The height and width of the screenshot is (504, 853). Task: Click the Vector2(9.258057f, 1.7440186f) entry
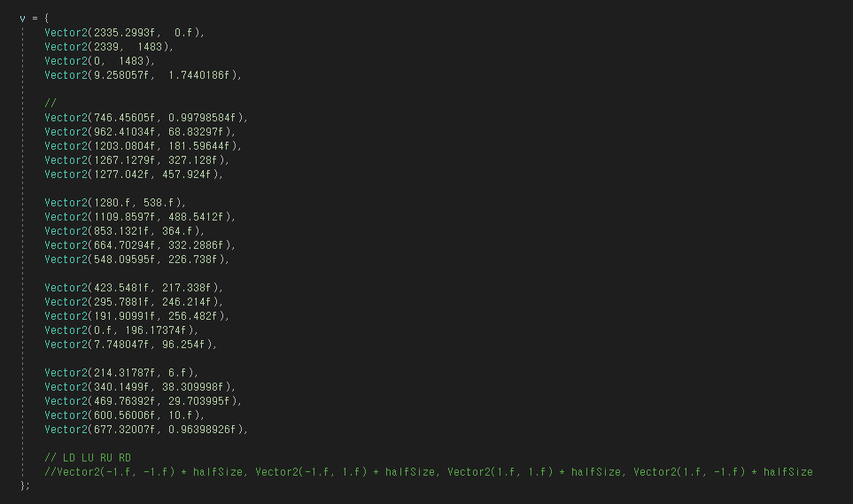(x=143, y=75)
